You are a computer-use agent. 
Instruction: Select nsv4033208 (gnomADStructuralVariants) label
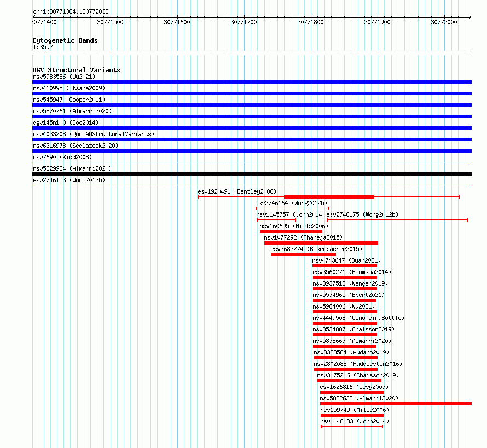point(94,134)
